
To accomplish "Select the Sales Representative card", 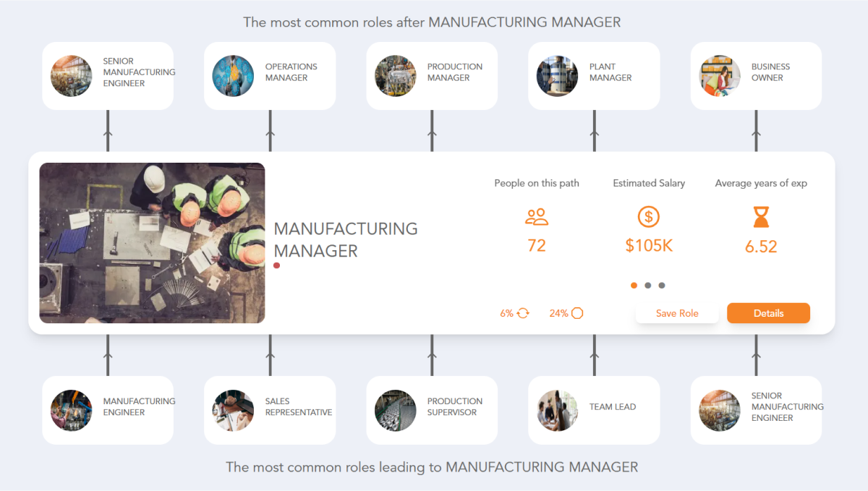I will point(269,410).
